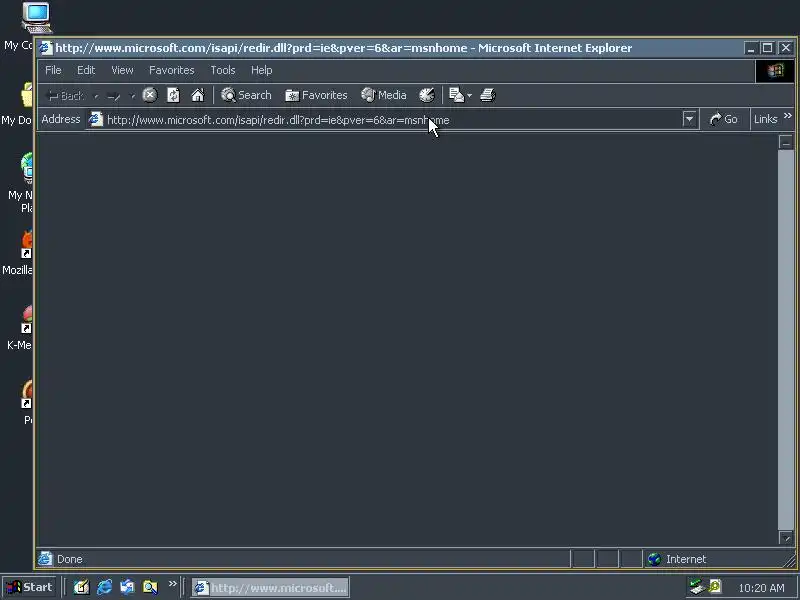Refresh the page with the Refresh icon
The image size is (800, 600).
coord(173,95)
